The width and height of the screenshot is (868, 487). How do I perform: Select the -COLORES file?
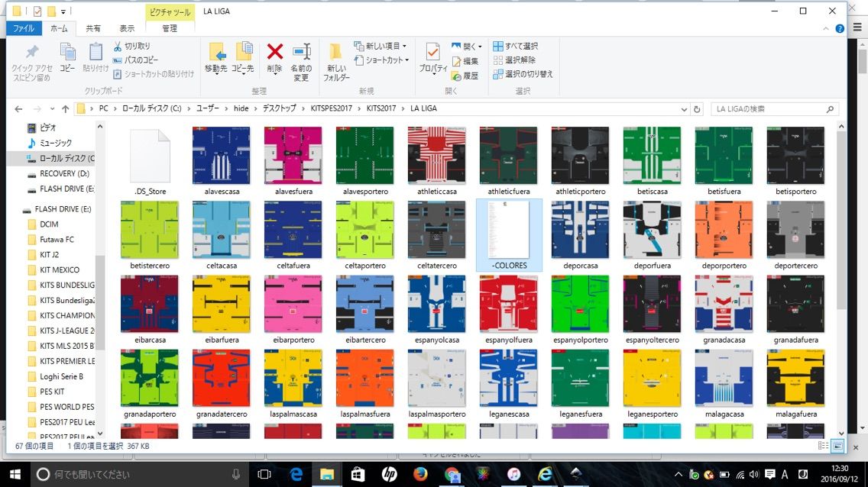510,235
